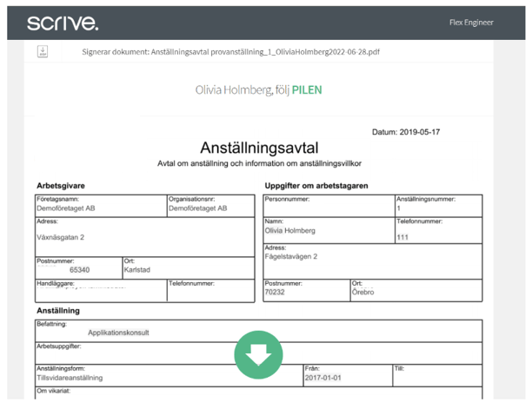This screenshot has width=532, height=409.
Task: Select the postal code 65340 field
Action: point(78,269)
